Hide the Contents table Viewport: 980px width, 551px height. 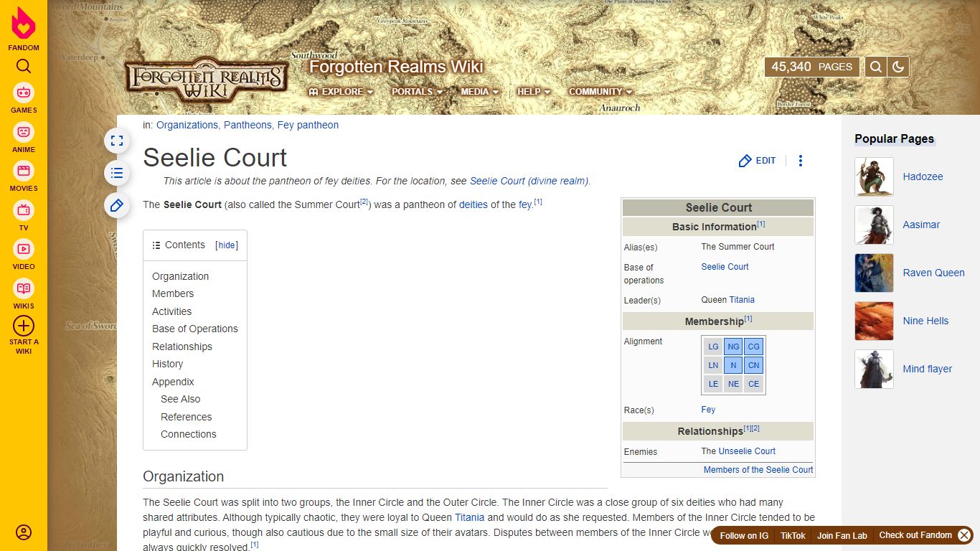[227, 245]
